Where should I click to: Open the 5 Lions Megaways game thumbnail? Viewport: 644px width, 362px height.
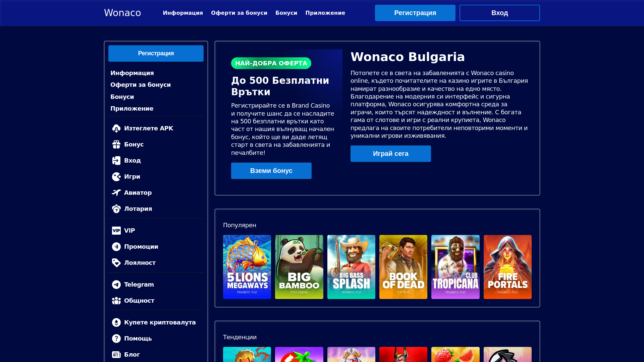click(x=247, y=267)
